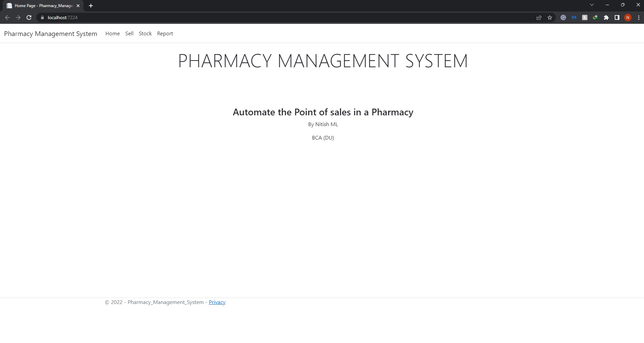Reload the localhost page
This screenshot has height=343, width=644.
click(x=29, y=17)
